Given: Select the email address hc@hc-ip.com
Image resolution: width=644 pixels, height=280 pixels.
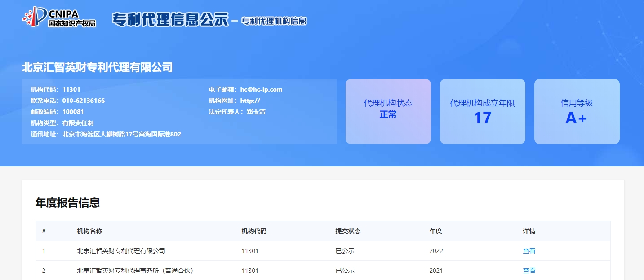Looking at the screenshot, I should pos(261,89).
